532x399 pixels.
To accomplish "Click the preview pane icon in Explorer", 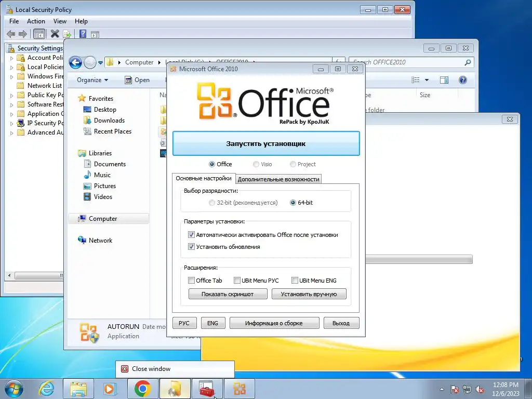I will tap(444, 80).
